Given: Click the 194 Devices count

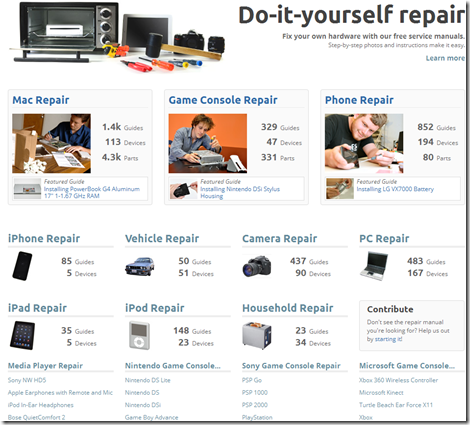Looking at the screenshot, I should click(x=438, y=142).
